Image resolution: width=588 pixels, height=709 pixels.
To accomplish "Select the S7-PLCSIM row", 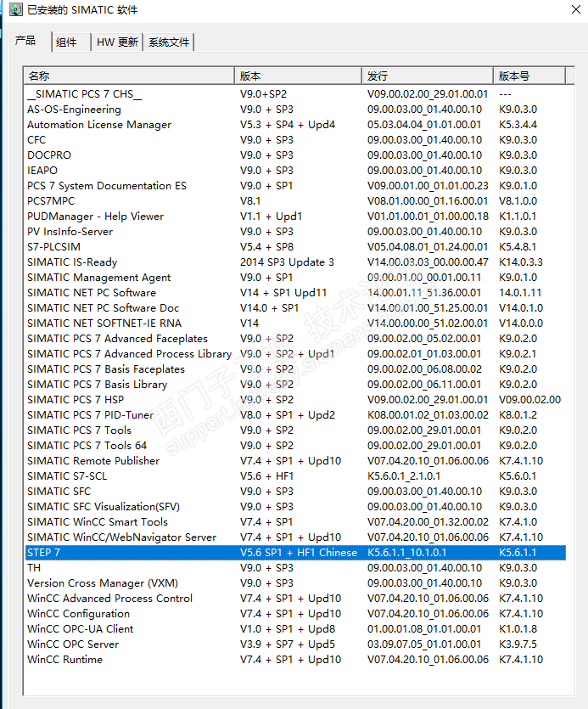I will (295, 247).
